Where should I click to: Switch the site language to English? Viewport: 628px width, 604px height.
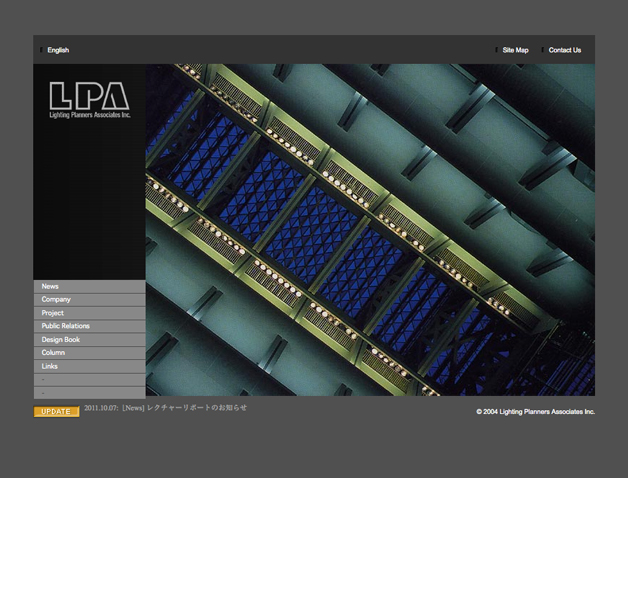click(x=58, y=50)
